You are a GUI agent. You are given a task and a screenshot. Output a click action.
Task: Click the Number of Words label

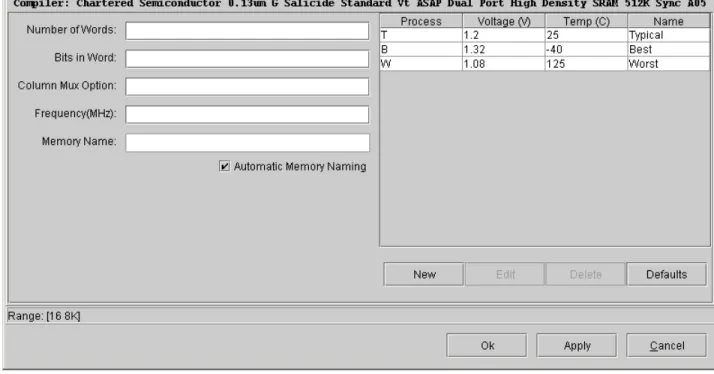pos(71,30)
